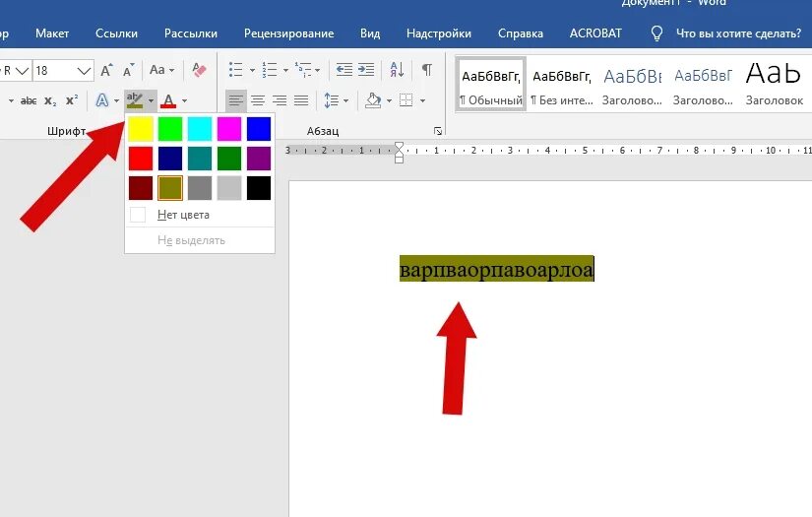Image resolution: width=812 pixels, height=517 pixels.
Task: Click the Text Effects outlined A icon
Action: coord(102,100)
